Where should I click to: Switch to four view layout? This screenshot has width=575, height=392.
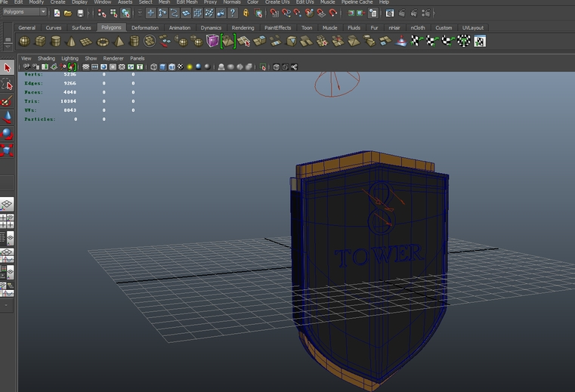click(7, 221)
